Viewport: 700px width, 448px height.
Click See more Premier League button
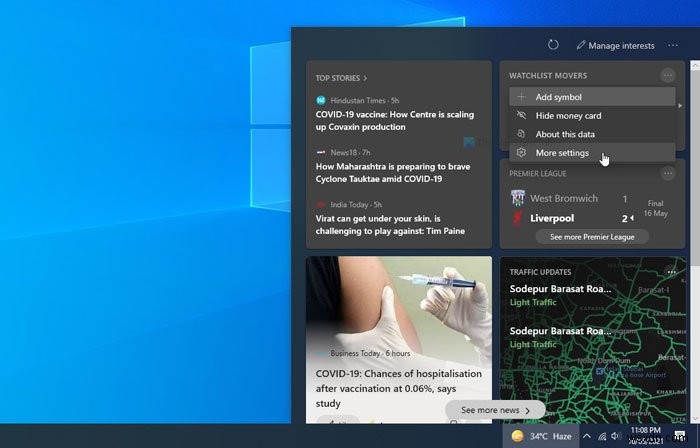point(592,237)
